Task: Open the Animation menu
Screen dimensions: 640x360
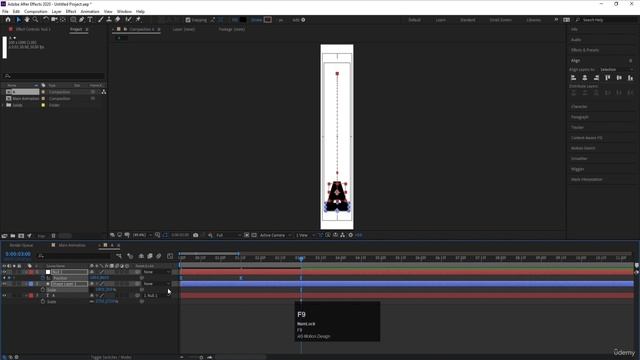Action: pyautogui.click(x=90, y=11)
